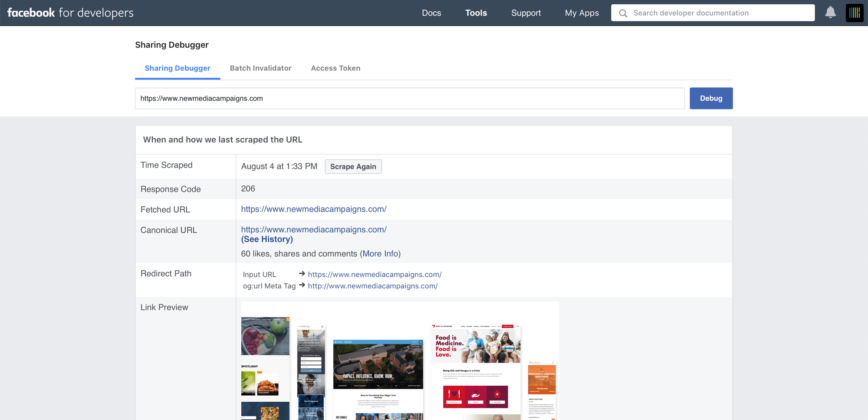This screenshot has width=868, height=420.
Task: Switch to the Batch Invalidator tab
Action: tap(260, 68)
